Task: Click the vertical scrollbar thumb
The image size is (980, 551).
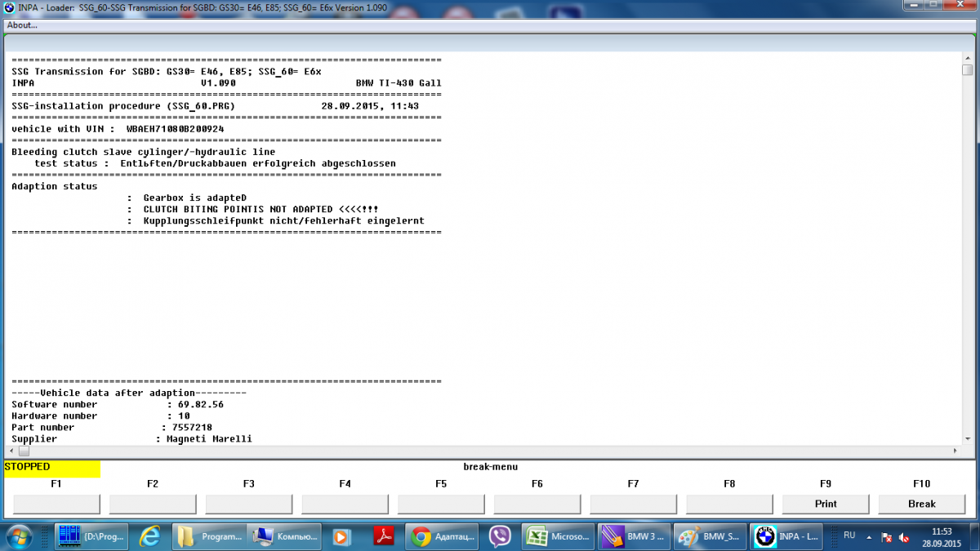Action: (968, 70)
